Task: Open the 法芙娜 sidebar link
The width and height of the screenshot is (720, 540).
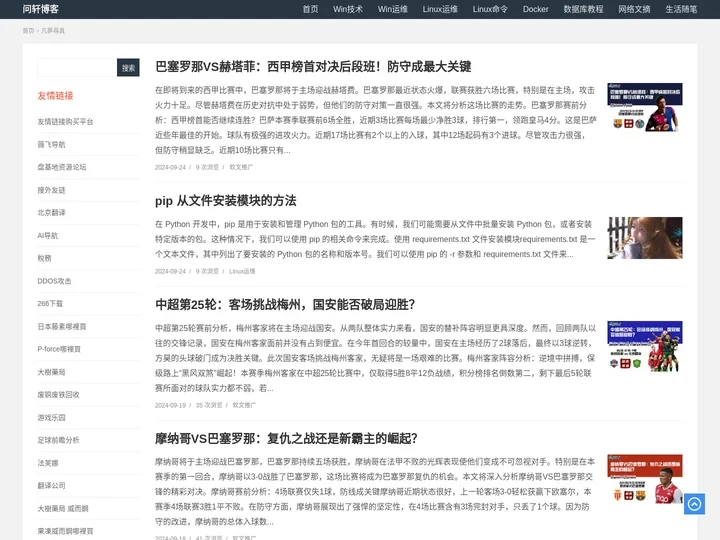Action: (48, 463)
